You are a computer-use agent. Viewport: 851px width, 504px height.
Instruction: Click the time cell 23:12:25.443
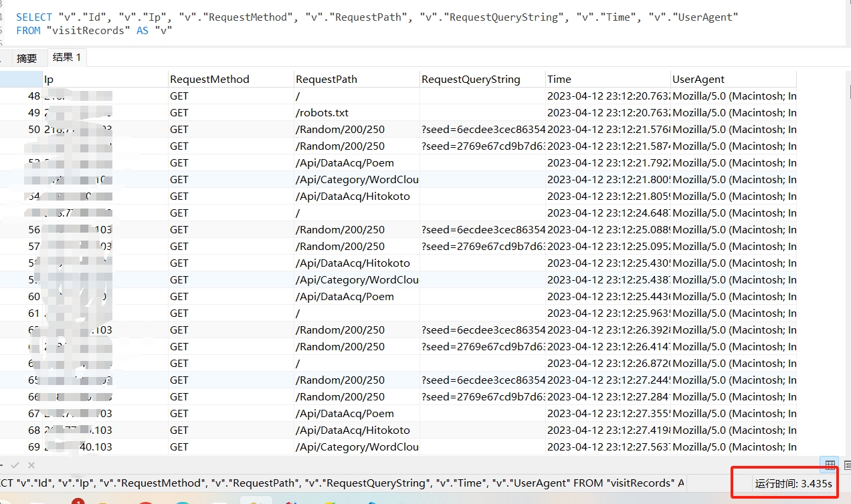(608, 296)
